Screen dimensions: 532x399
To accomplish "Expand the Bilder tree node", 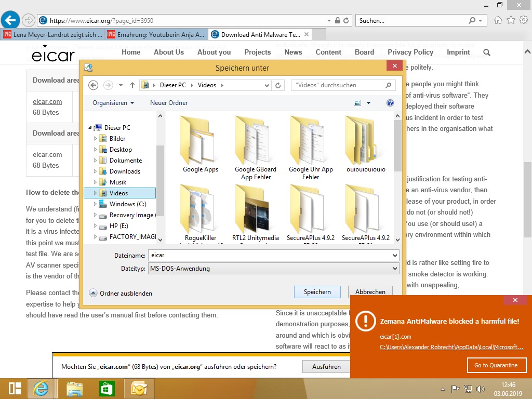I will point(95,138).
